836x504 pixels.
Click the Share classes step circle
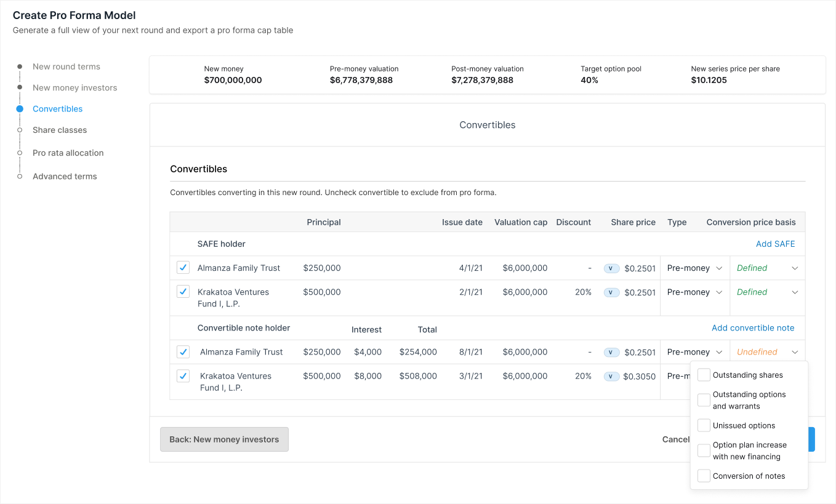(20, 130)
